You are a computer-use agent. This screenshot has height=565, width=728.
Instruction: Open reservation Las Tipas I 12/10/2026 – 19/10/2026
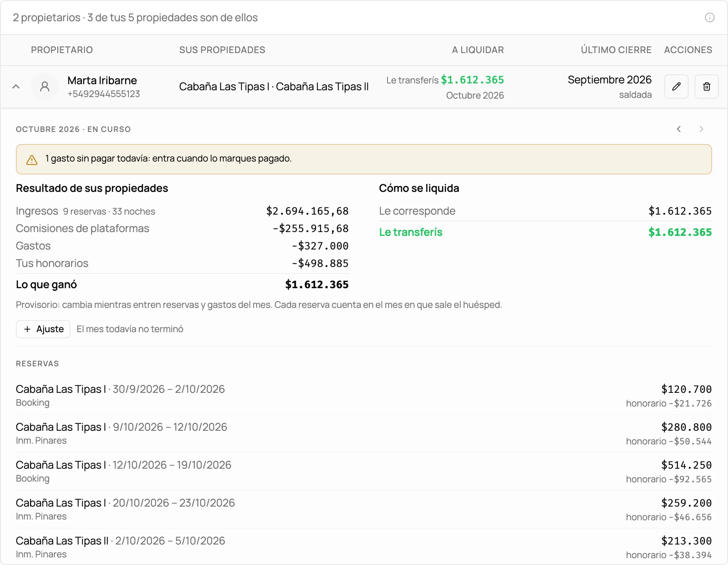[x=364, y=472]
